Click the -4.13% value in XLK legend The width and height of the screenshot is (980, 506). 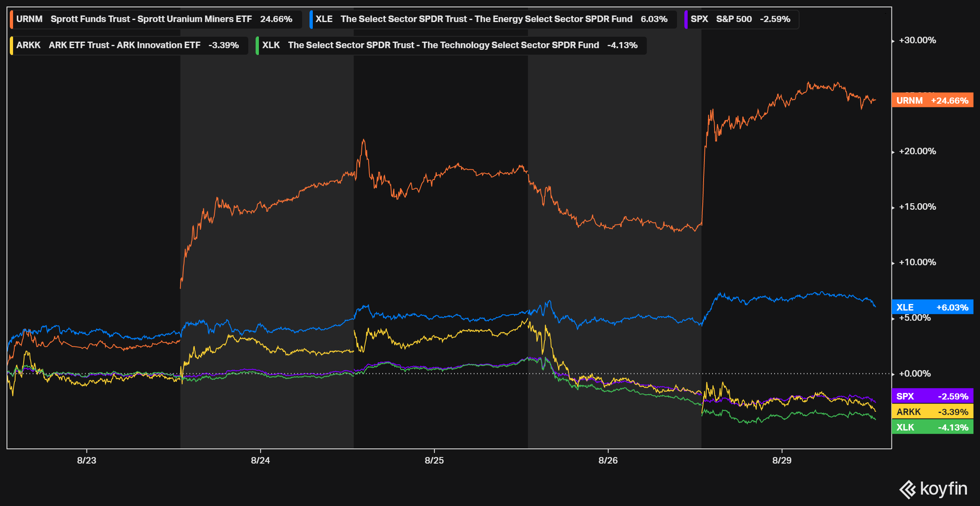coord(623,45)
